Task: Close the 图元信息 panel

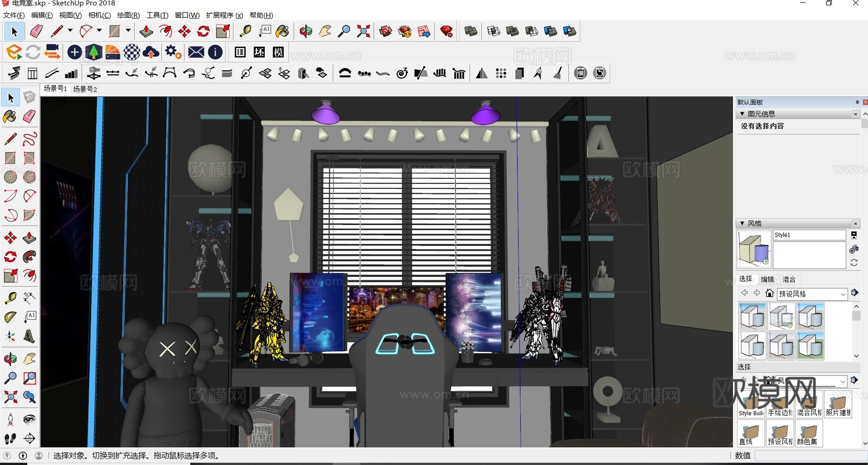Action: (855, 114)
